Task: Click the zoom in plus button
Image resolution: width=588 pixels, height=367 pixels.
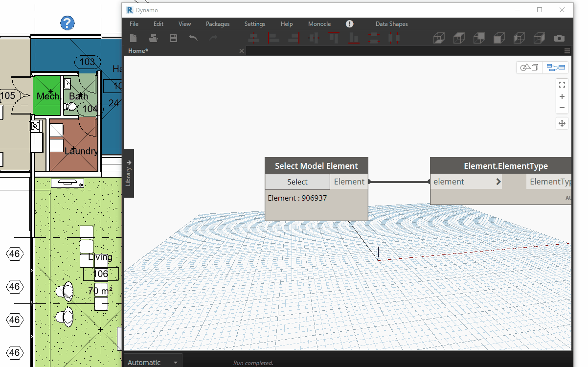Action: [x=562, y=96]
